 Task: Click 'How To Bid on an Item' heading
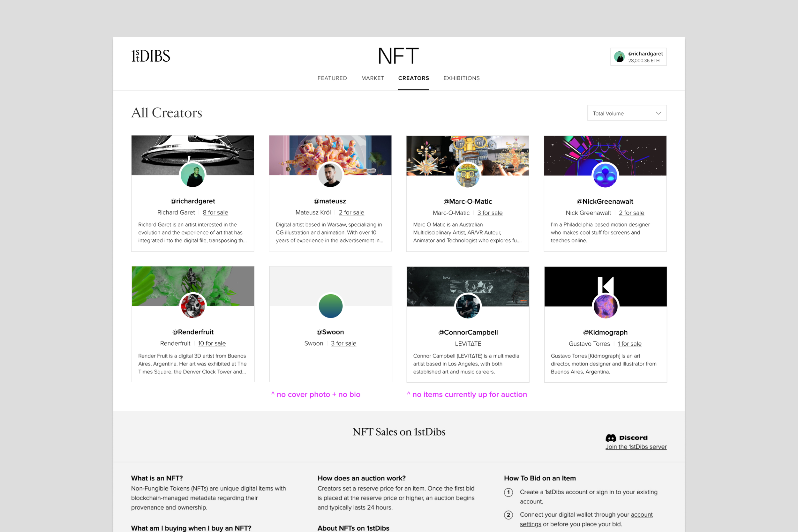539,478
